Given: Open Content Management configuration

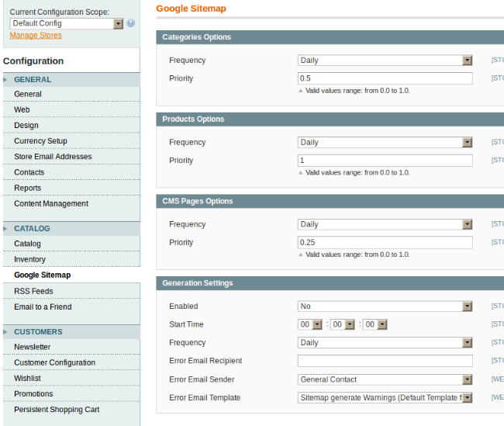Looking at the screenshot, I should (71, 203).
